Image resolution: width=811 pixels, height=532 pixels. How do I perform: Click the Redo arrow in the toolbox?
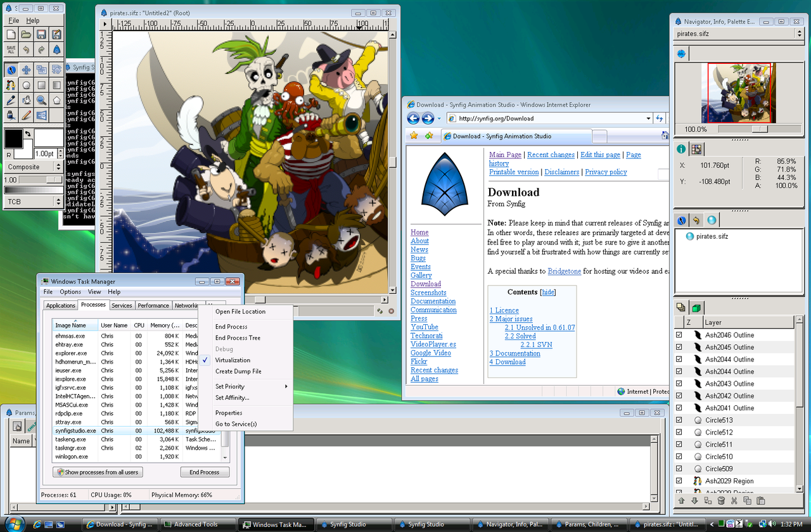point(41,49)
